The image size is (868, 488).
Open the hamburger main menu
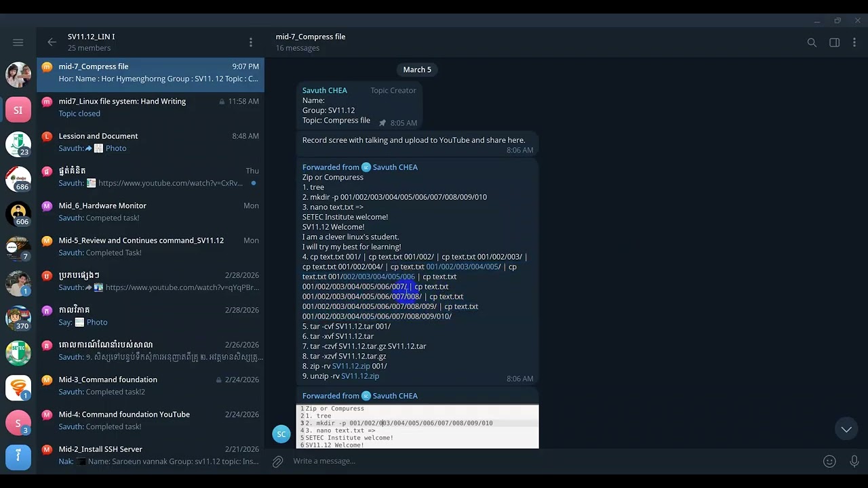pos(18,42)
